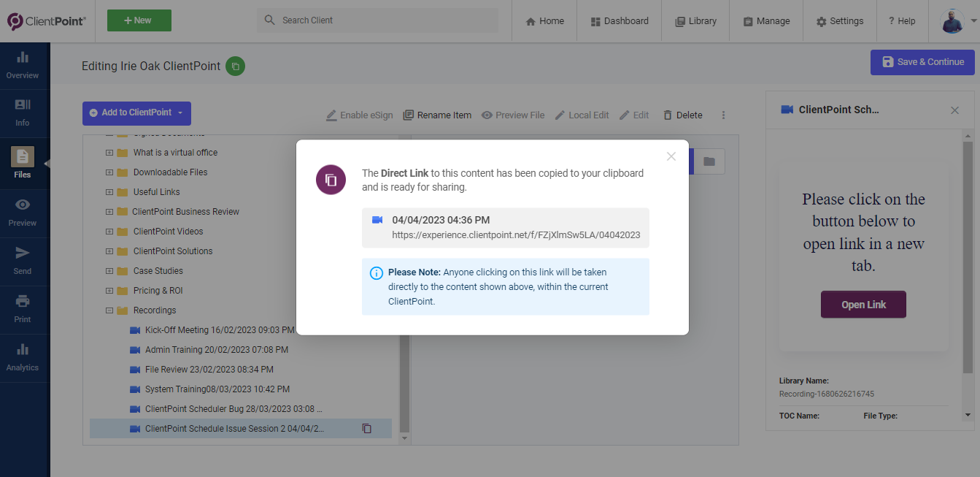Collapse the Recordings folder
The image size is (980, 477).
[x=109, y=310]
